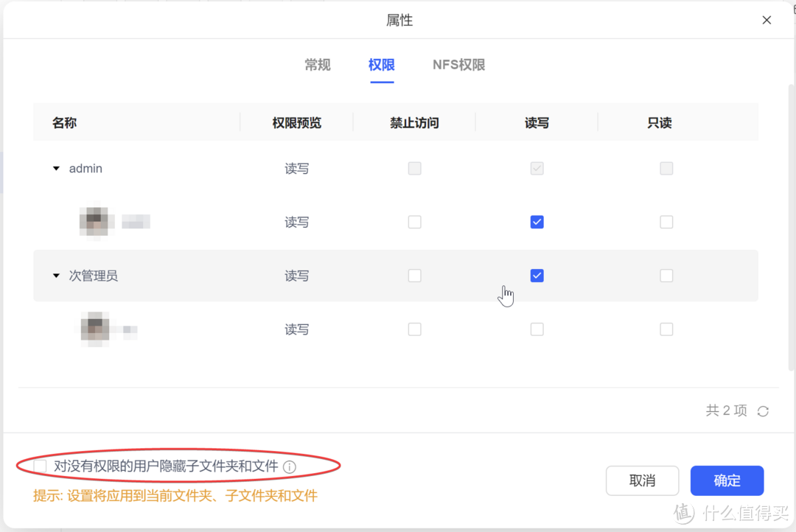
Task: Check 只读 for admin
Action: (666, 168)
